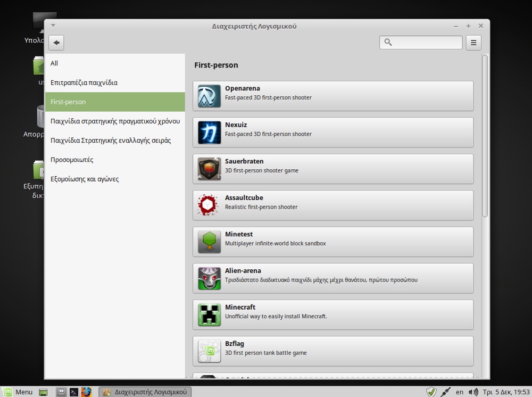Click the network connection tray icon

pos(446,392)
